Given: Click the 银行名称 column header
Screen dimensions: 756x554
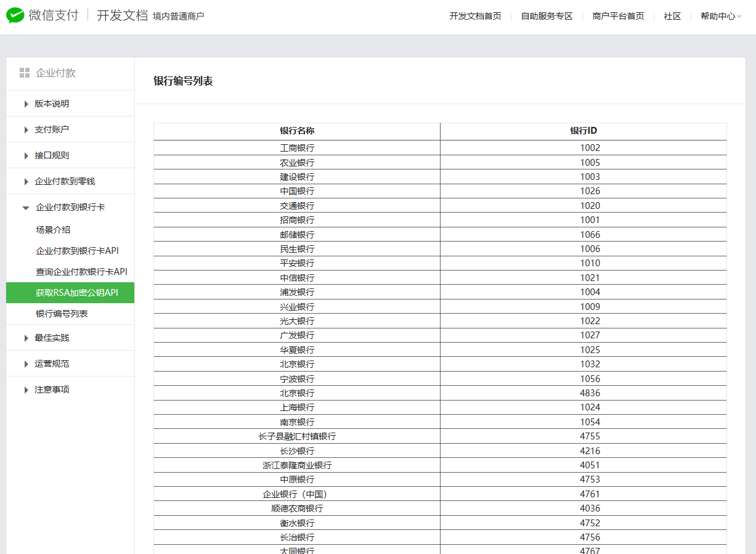Looking at the screenshot, I should tap(297, 131).
